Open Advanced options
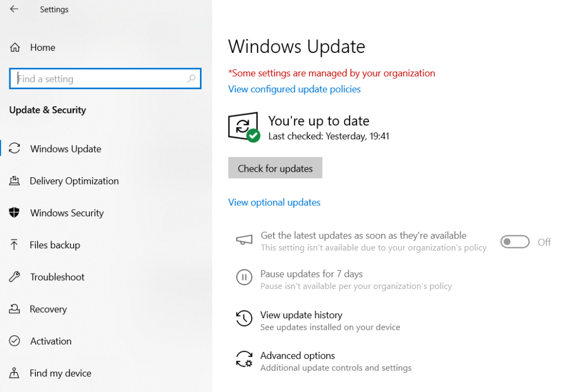 [297, 356]
